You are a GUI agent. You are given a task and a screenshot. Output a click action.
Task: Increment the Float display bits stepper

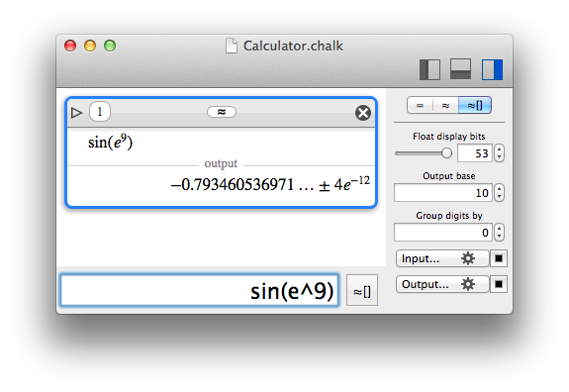(500, 149)
